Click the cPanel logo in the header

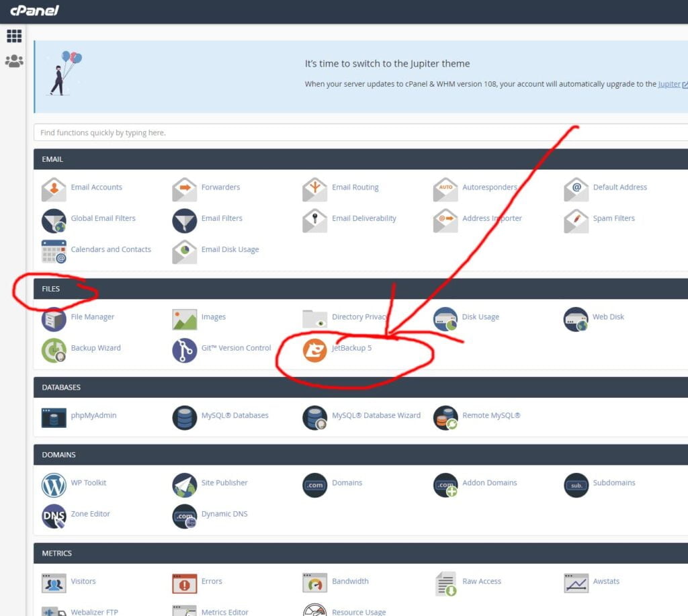[x=34, y=11]
